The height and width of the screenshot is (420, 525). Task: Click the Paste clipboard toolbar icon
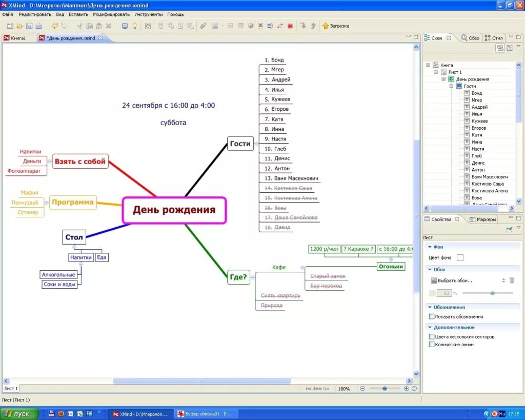(99, 26)
